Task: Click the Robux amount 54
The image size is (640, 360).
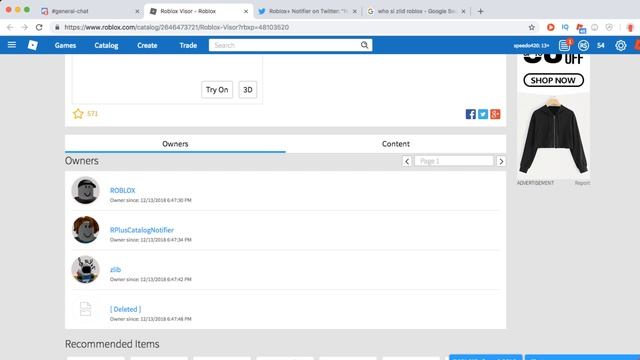Action: click(601, 46)
